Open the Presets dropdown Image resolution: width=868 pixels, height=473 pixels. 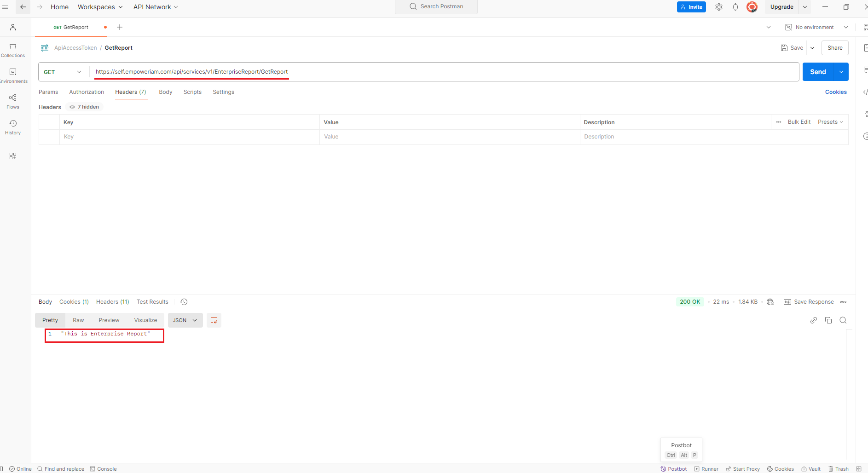830,122
